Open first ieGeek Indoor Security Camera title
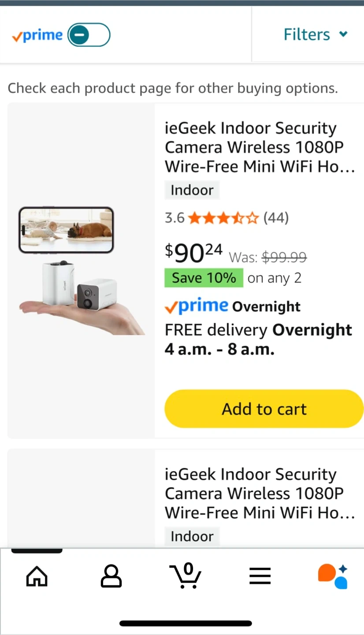 pos(260,147)
